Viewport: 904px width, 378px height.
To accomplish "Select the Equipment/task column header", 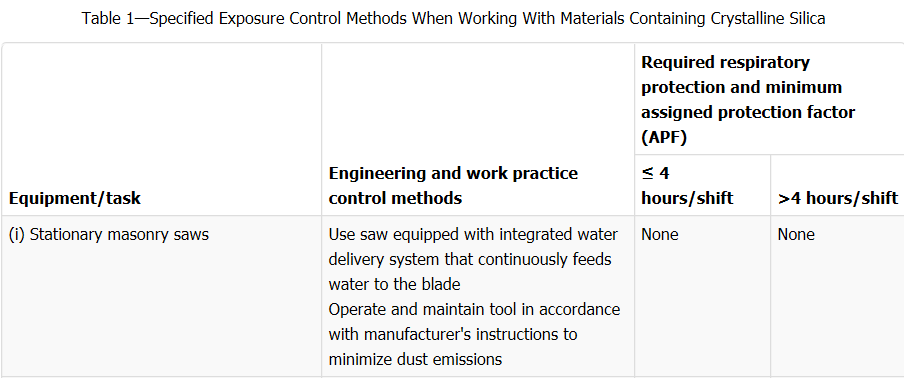I will 75,198.
